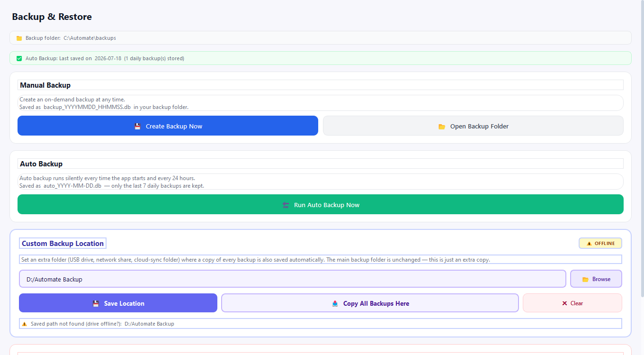Click the warning icon beside Saved path not found
Screen dimensions: 644x355
click(x=25, y=324)
